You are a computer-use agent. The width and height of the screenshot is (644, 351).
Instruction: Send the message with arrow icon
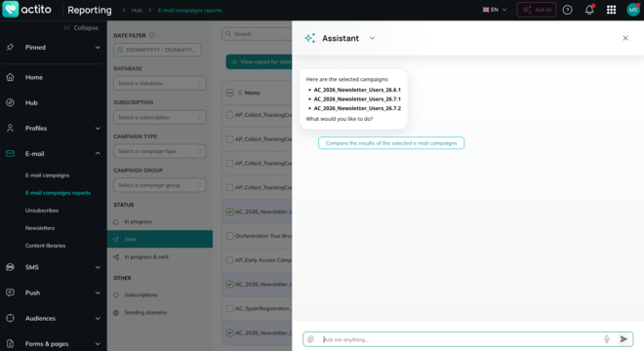coord(624,339)
